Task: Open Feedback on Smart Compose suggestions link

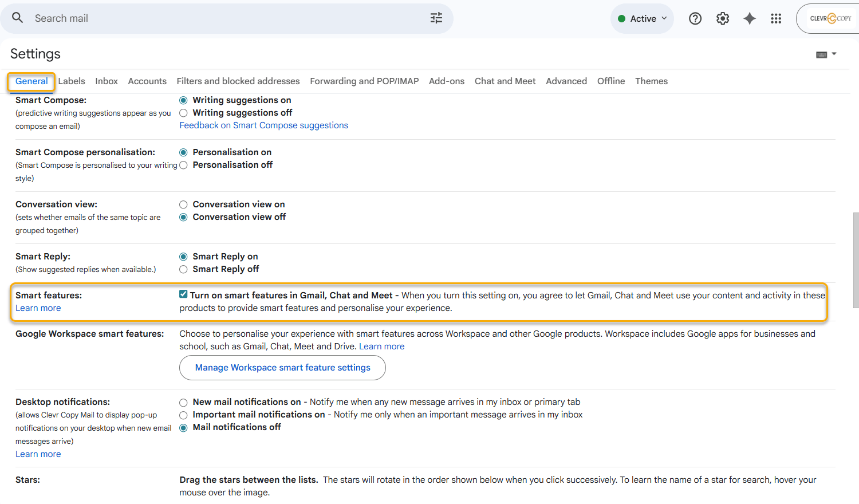Action: [263, 125]
